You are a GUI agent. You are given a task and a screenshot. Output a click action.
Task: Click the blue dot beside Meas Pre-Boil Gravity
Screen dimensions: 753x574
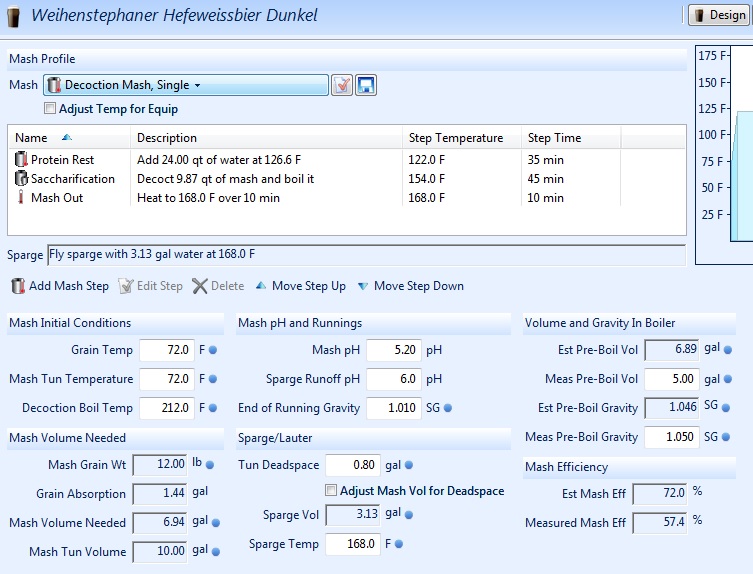(x=726, y=437)
